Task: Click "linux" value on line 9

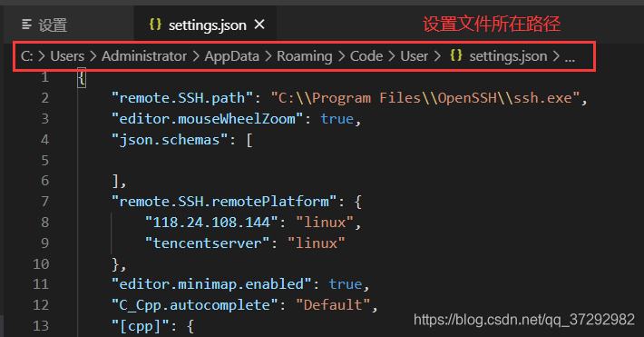Action: click(317, 243)
